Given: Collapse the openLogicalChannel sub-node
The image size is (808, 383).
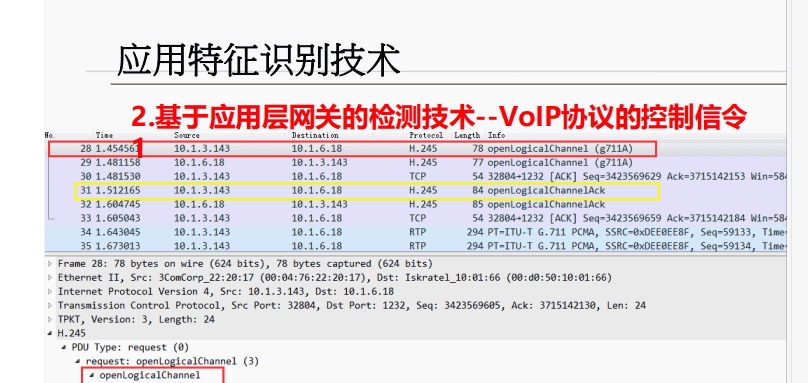Looking at the screenshot, I should point(92,375).
